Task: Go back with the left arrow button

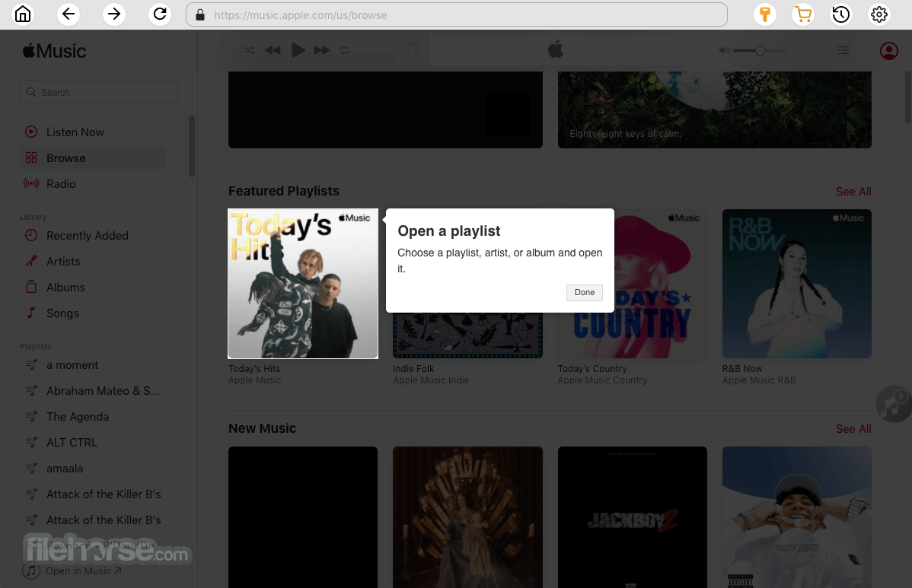Action: [x=68, y=14]
